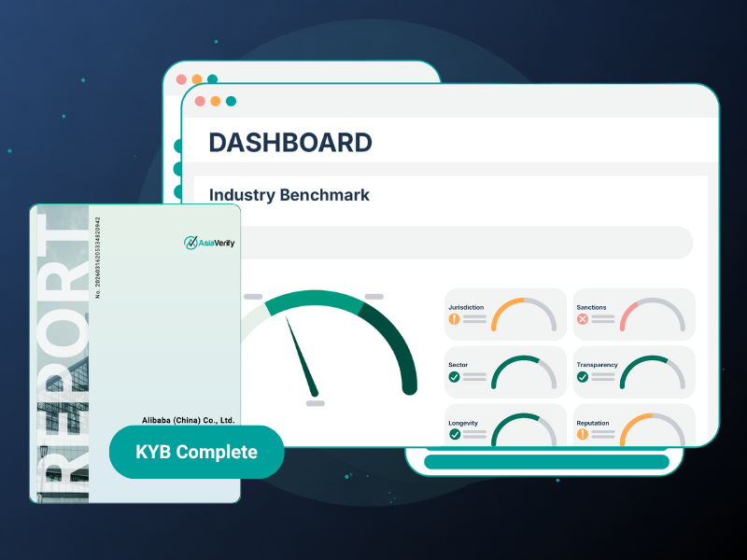Click the grey bar under Industry Benchmark

pyautogui.click(x=467, y=243)
